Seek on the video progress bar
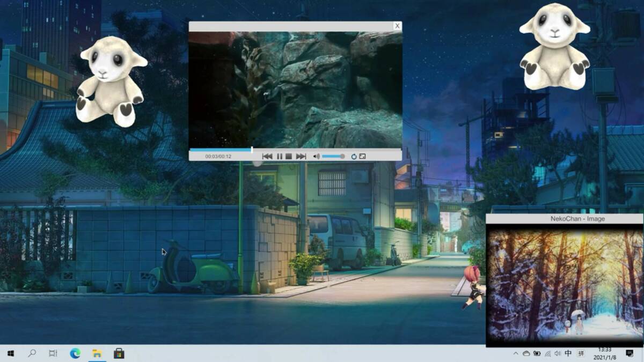 [x=295, y=150]
